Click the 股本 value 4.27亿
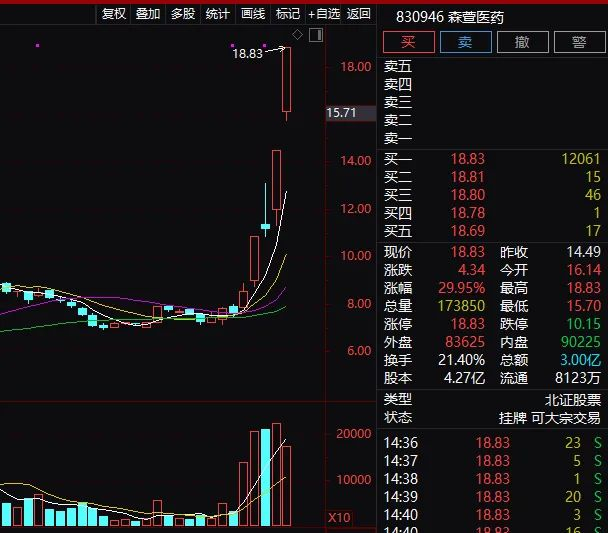 tap(464, 378)
